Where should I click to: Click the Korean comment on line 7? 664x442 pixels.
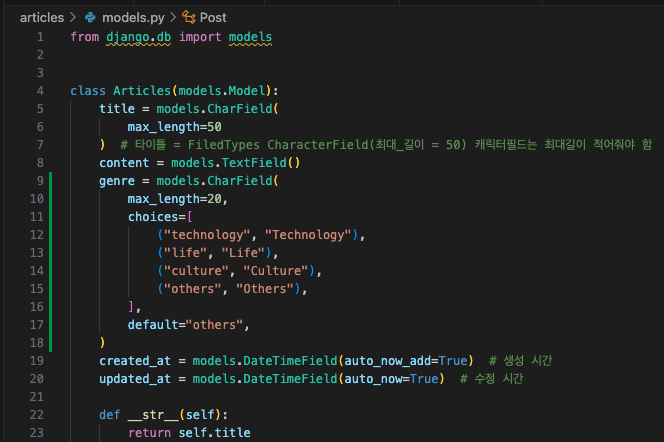pos(386,145)
